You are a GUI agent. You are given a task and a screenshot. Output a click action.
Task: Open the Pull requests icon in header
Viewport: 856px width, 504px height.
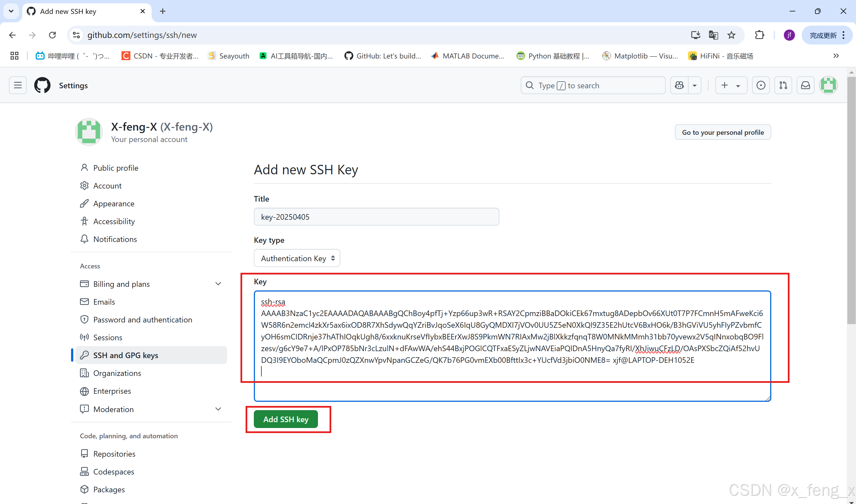pyautogui.click(x=783, y=85)
